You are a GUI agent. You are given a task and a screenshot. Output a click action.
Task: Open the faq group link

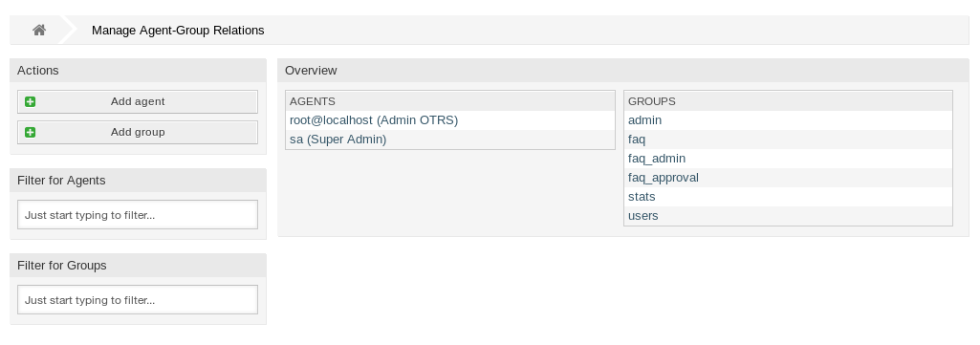(x=637, y=140)
